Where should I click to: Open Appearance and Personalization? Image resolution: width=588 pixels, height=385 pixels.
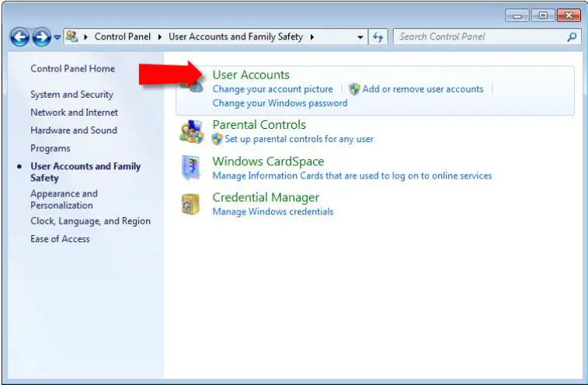(x=64, y=199)
